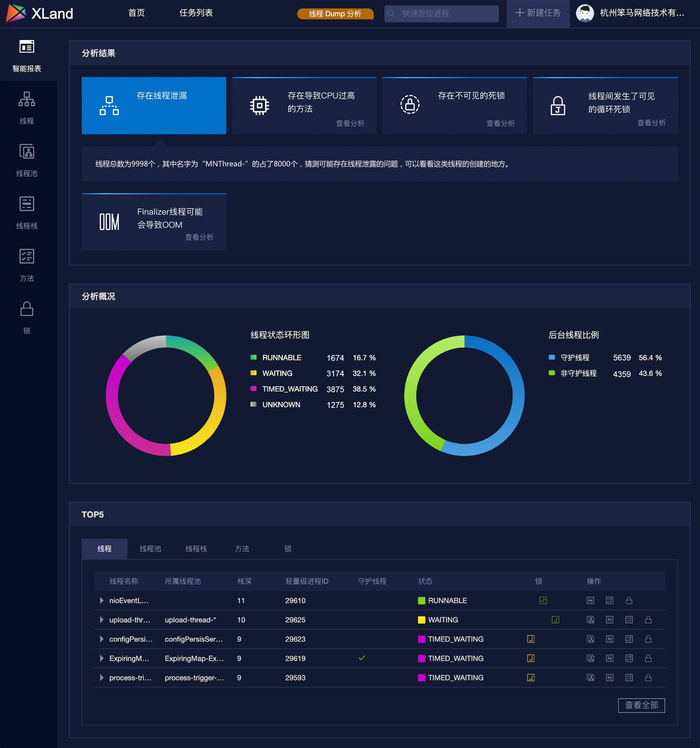Screen dimensions: 700x748
Task: Go to the 线程栈 sidebar icon
Action: [26, 204]
